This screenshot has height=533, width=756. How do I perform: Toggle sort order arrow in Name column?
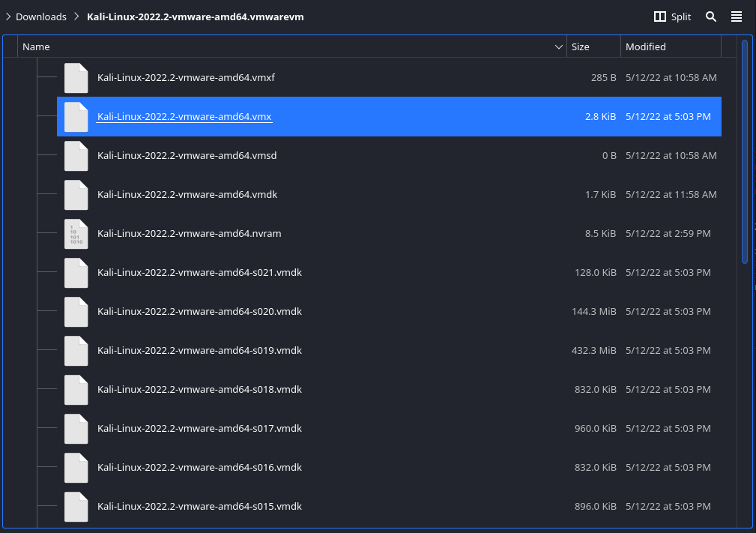(558, 47)
